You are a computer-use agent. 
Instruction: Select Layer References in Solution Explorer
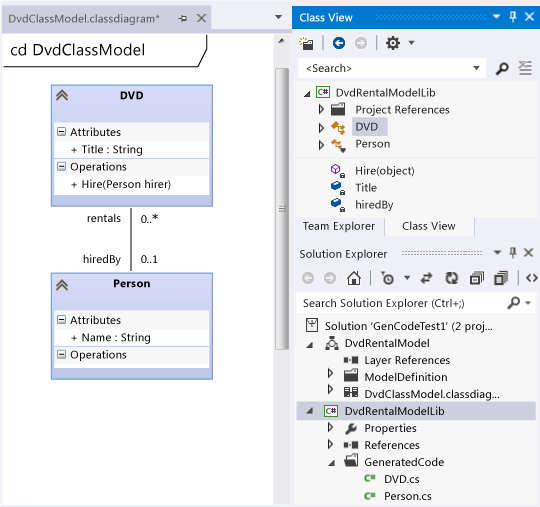(407, 360)
